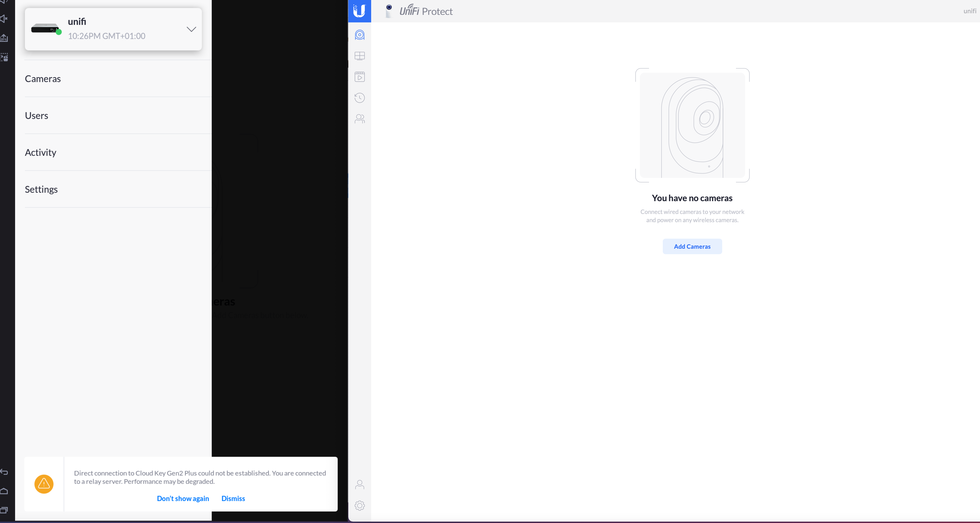
Task: Click the Don't show again link
Action: [x=183, y=499]
